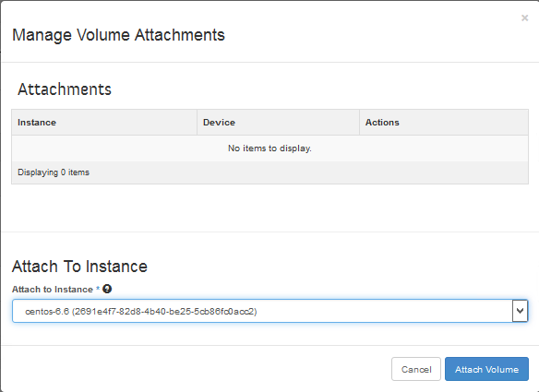Click the help icon beside Attach to Instance
539x392 pixels.
107,289
